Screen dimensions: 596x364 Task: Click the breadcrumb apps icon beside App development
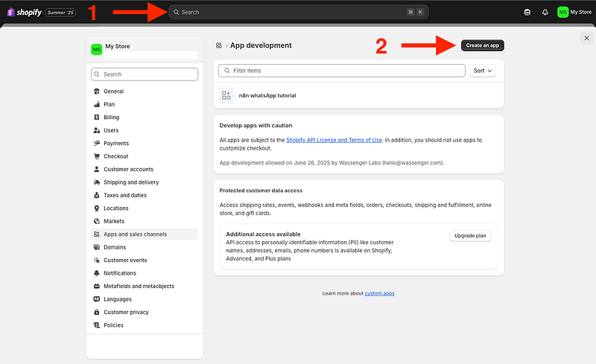coord(219,45)
